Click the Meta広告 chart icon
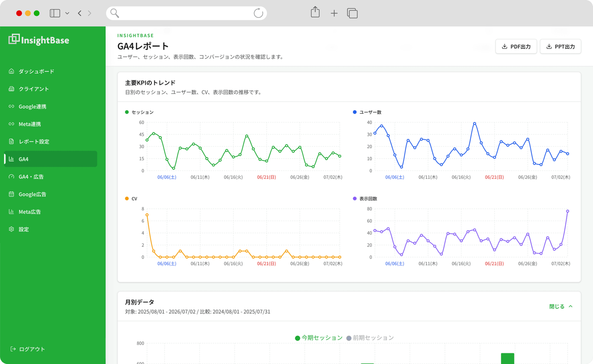This screenshot has height=364, width=593. [11, 212]
